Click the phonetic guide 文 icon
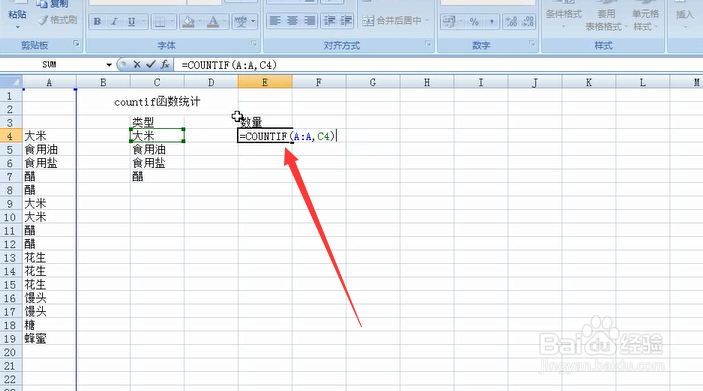The image size is (703, 391). 241,21
